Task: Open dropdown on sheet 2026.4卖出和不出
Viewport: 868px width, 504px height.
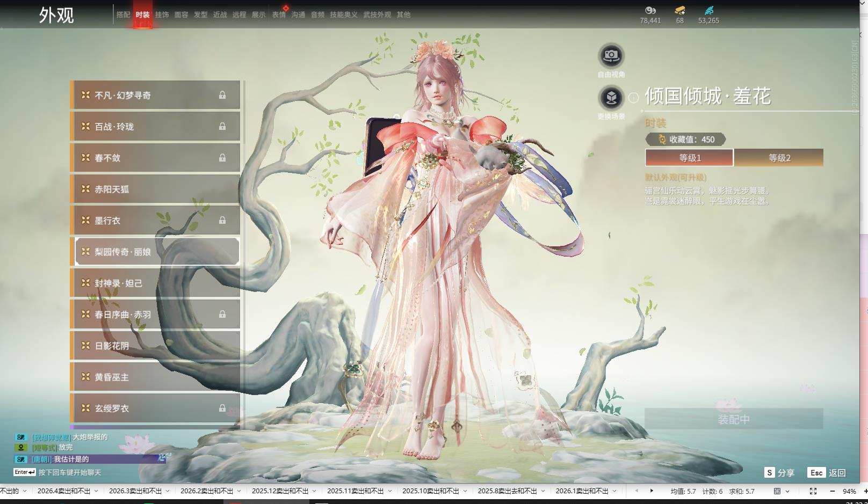Action: [96, 491]
